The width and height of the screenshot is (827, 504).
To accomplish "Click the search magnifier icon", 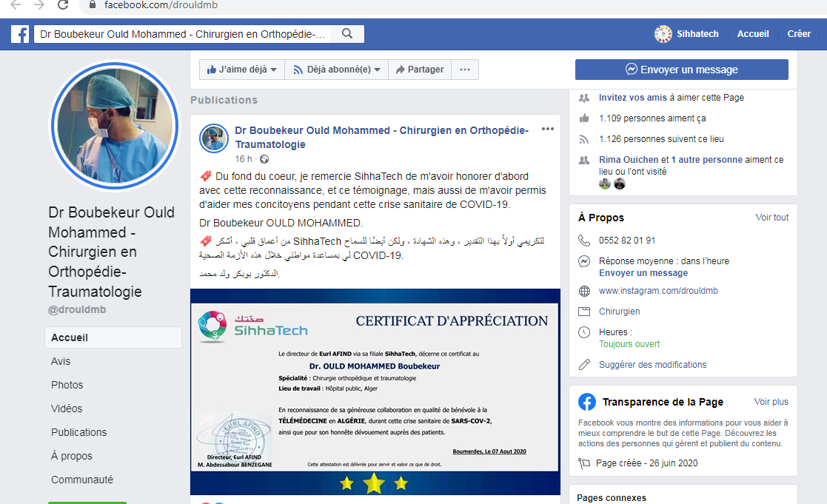I will 347,34.
